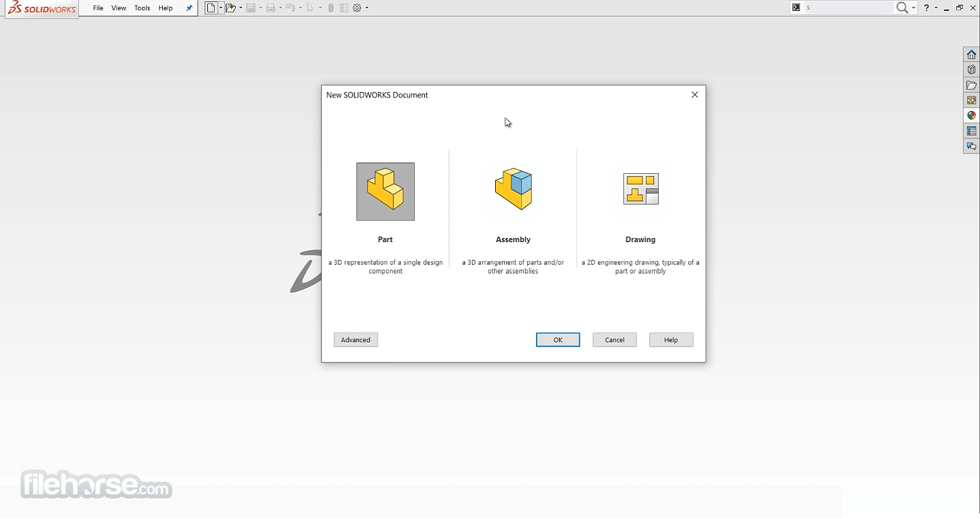Open Appearances color ball tab
The width and height of the screenshot is (980, 519).
coord(971,115)
